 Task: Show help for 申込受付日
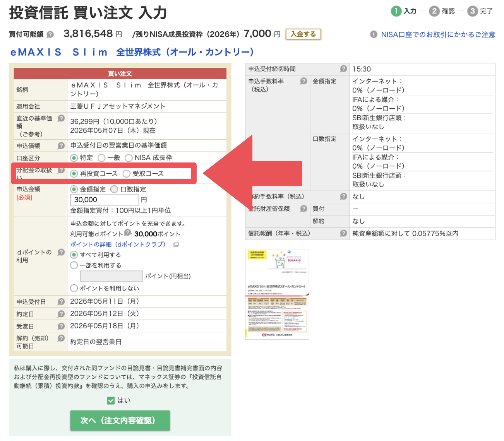click(61, 302)
